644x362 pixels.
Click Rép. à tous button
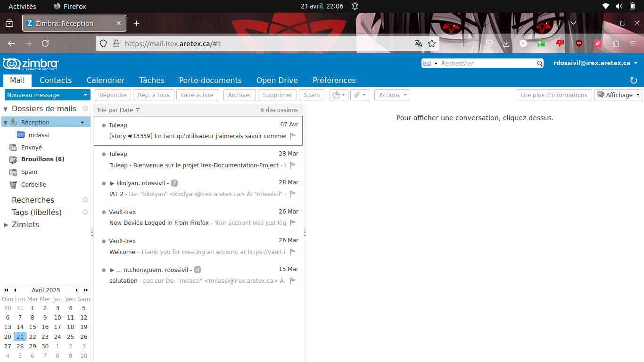[154, 95]
